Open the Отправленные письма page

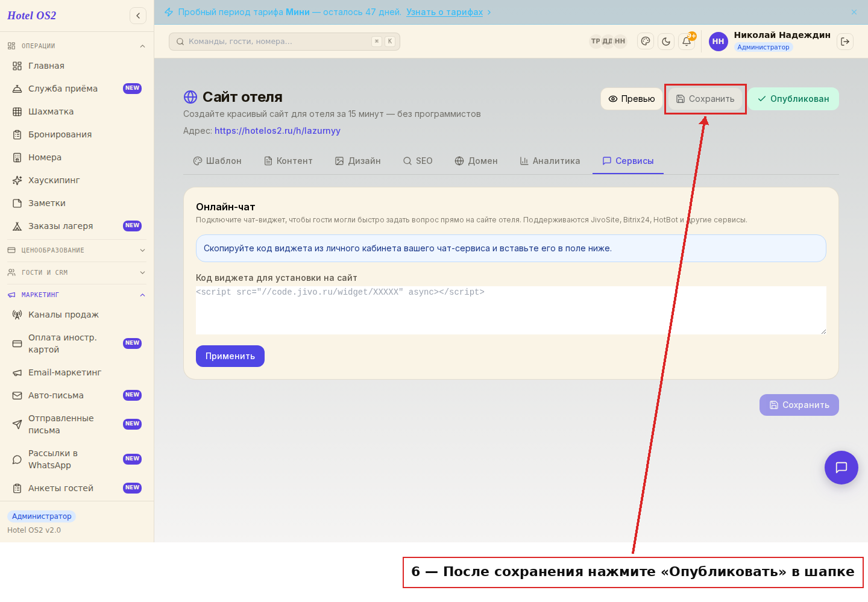(x=77, y=424)
